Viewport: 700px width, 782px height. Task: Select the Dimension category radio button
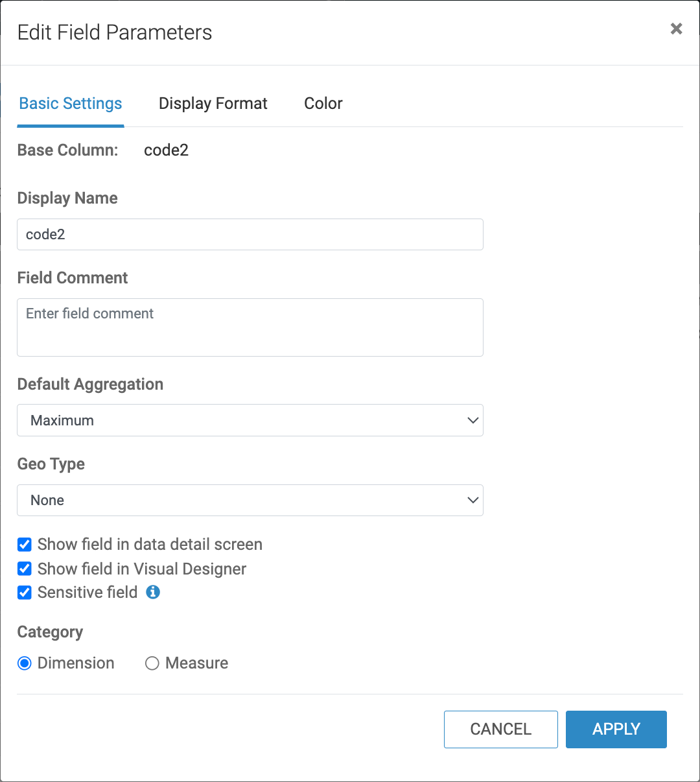coord(25,663)
